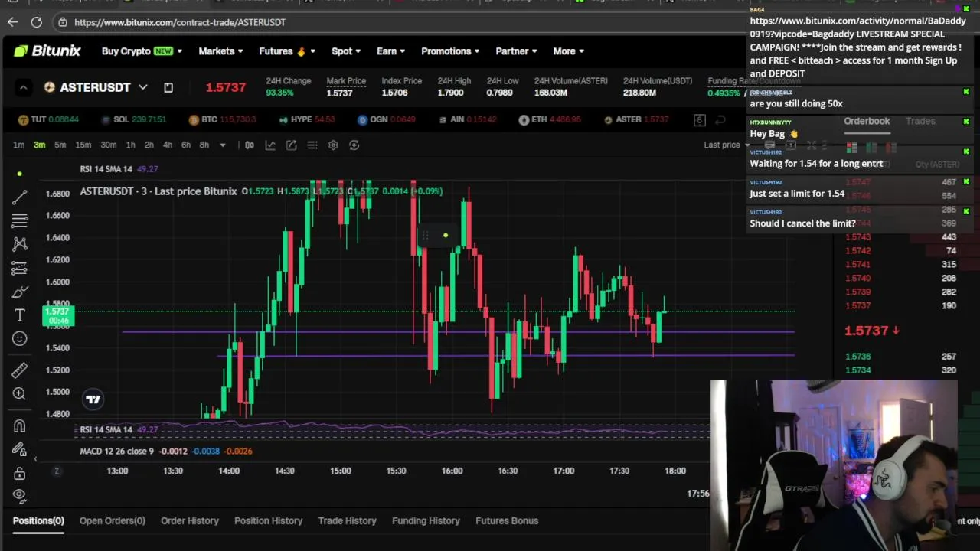
Task: Collapse the drawing toolbar side arrow
Action: tap(35, 458)
